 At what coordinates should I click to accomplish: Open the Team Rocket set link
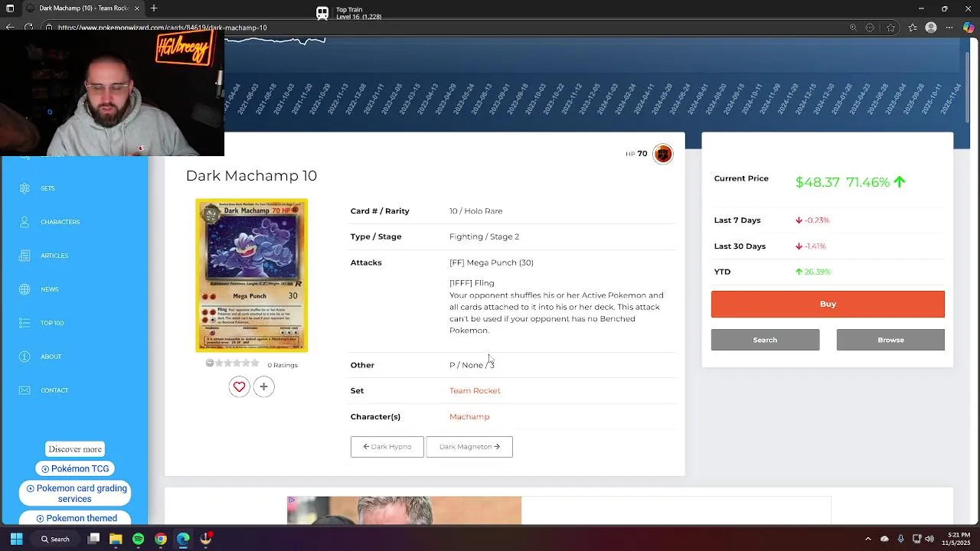pos(475,390)
